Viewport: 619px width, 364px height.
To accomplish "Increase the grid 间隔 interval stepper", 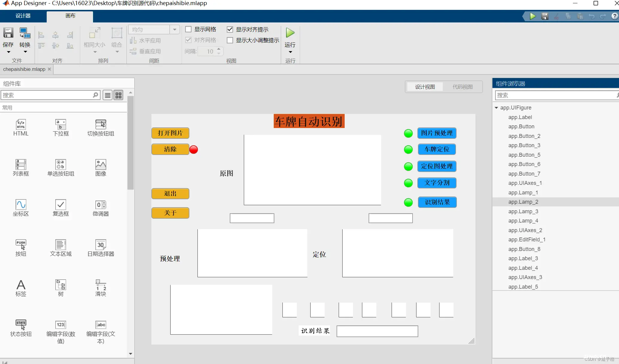I will click(x=219, y=49).
